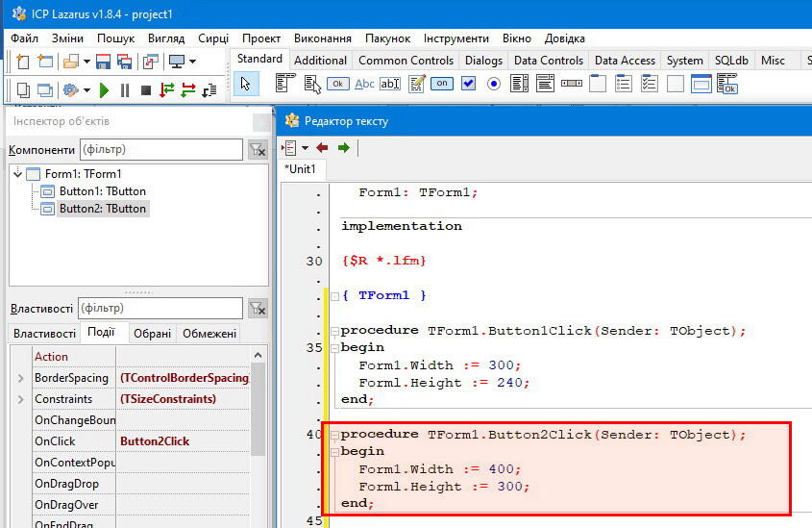
Task: Switch to Common Controls palette tab
Action: [x=406, y=61]
